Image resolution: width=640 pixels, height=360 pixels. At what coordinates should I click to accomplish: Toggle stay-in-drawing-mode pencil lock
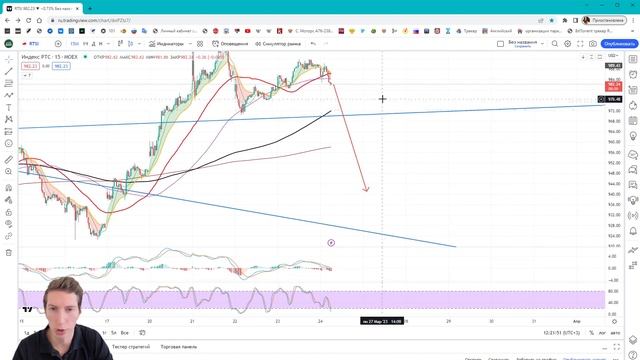(x=9, y=200)
